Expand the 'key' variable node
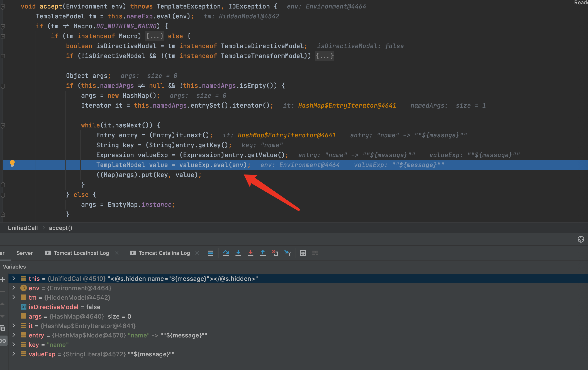 tap(14, 344)
